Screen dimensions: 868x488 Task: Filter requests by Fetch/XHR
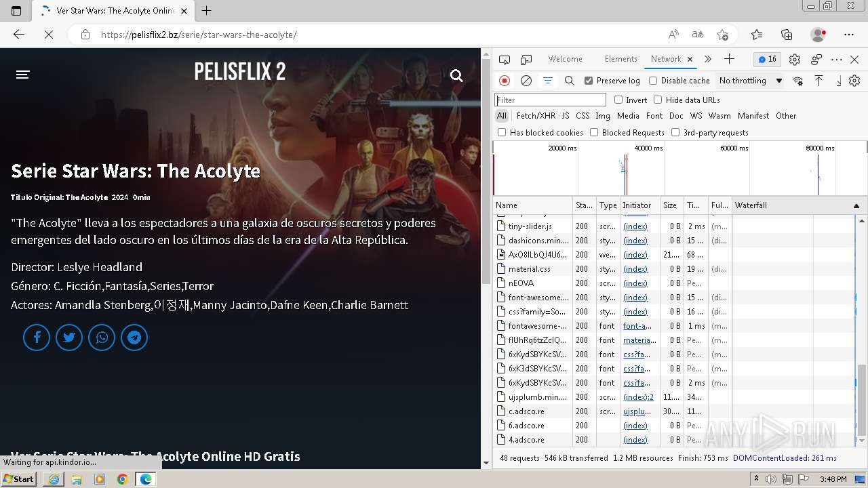click(536, 116)
